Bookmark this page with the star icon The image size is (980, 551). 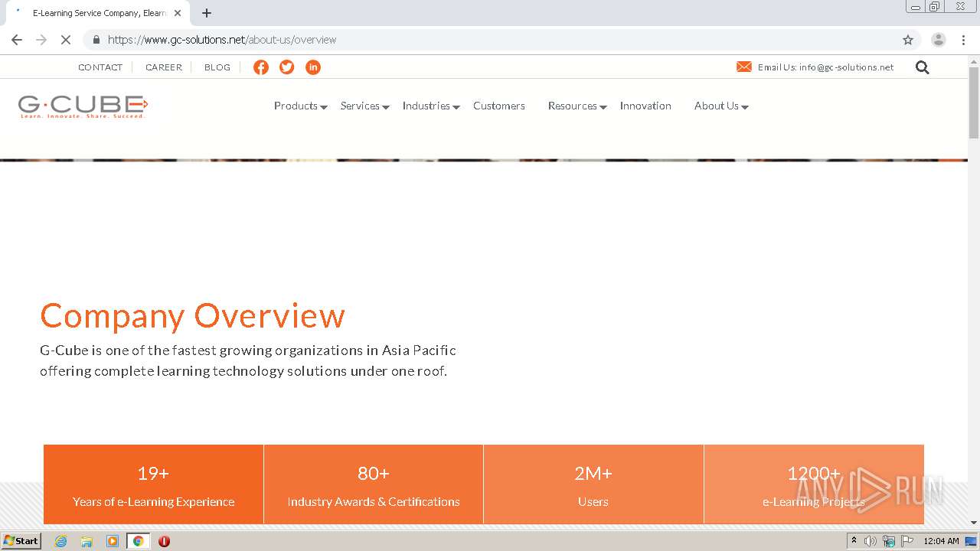coord(908,40)
